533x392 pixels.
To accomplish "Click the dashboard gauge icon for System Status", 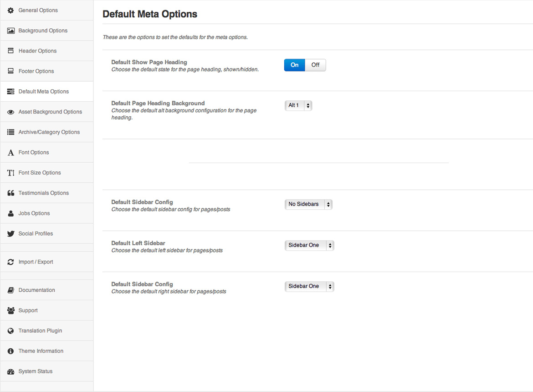I will [x=11, y=371].
